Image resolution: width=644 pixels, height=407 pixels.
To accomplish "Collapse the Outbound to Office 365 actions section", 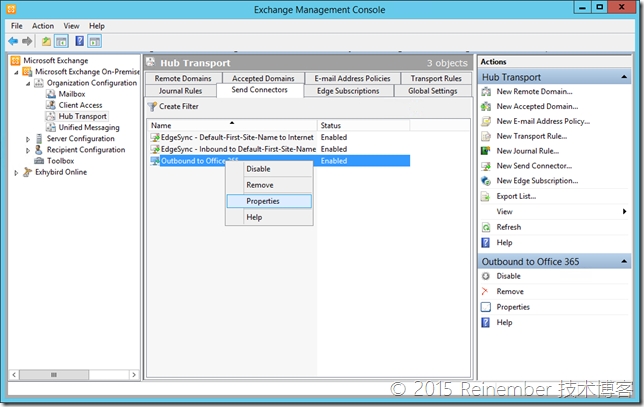I will 624,261.
